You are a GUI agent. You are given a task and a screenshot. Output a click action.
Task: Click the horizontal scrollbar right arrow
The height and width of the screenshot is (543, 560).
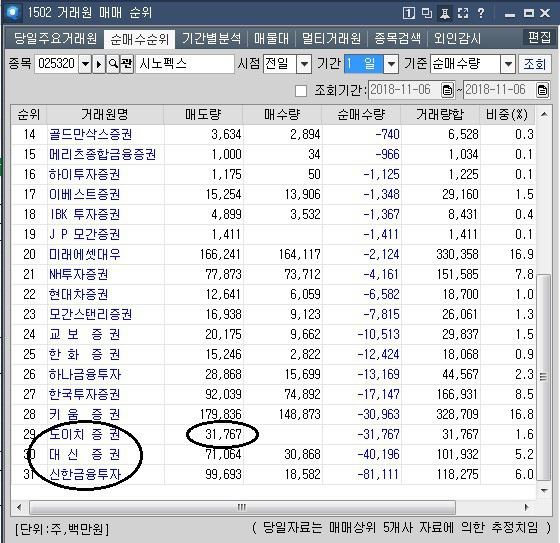pos(526,507)
